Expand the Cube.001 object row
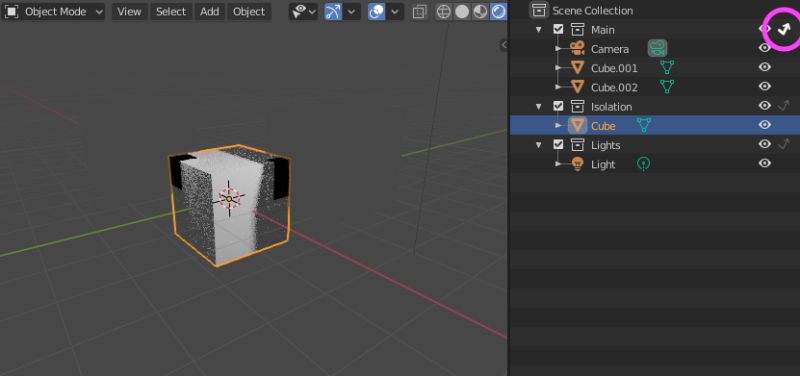 point(559,67)
